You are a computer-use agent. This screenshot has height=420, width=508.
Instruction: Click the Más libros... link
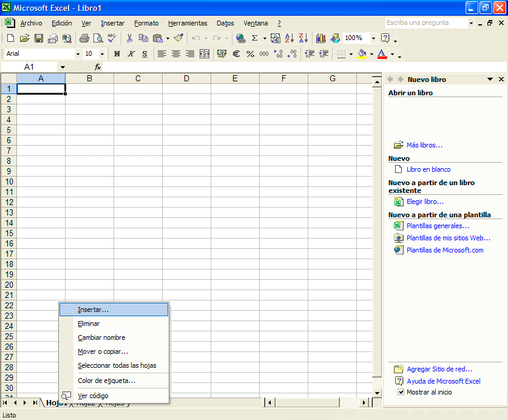pyautogui.click(x=424, y=145)
